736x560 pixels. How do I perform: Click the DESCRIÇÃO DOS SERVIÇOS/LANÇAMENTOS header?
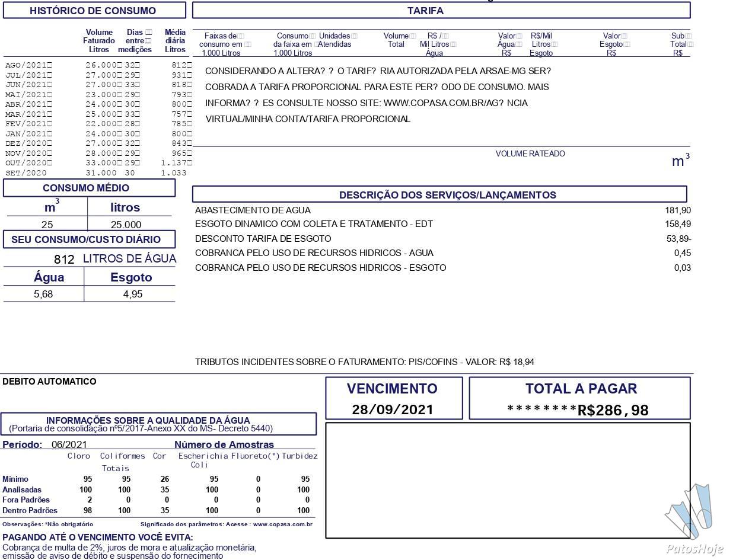(x=439, y=194)
